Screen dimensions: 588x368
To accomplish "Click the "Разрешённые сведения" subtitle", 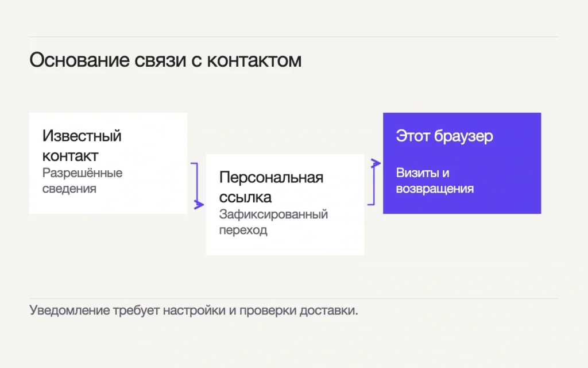I will pos(82,181).
